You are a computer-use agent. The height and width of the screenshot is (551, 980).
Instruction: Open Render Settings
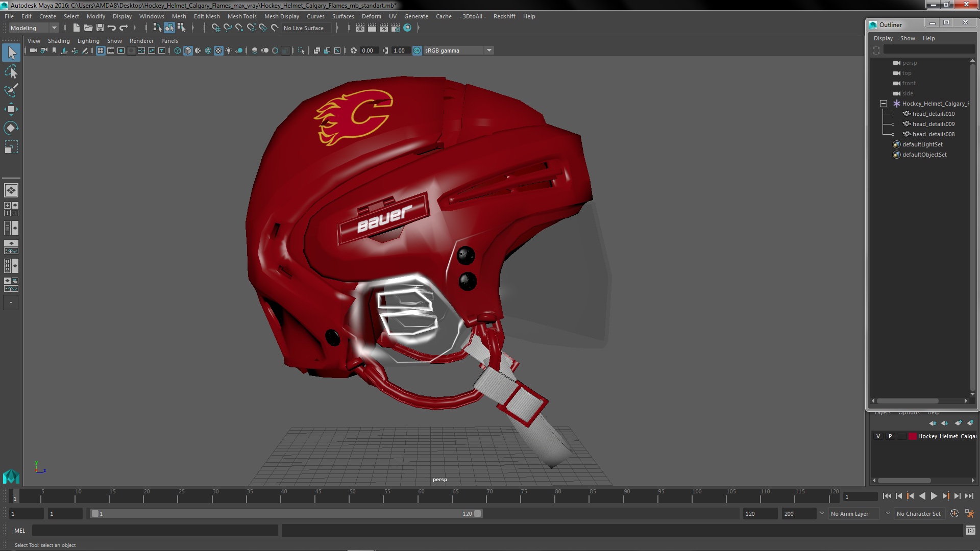(396, 28)
